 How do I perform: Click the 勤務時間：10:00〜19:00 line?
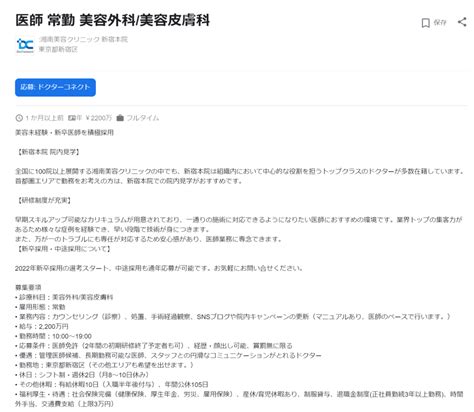53,336
